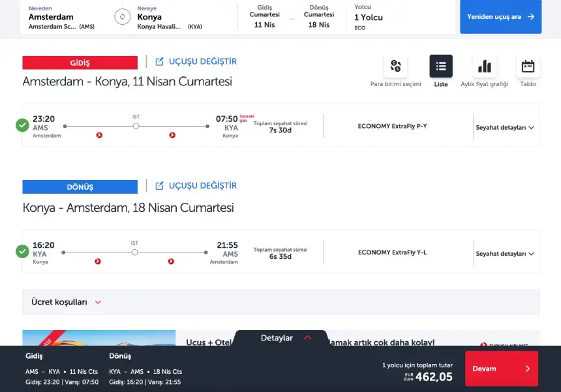Open the currency selection icon
The width and height of the screenshot is (561, 392).
395,66
